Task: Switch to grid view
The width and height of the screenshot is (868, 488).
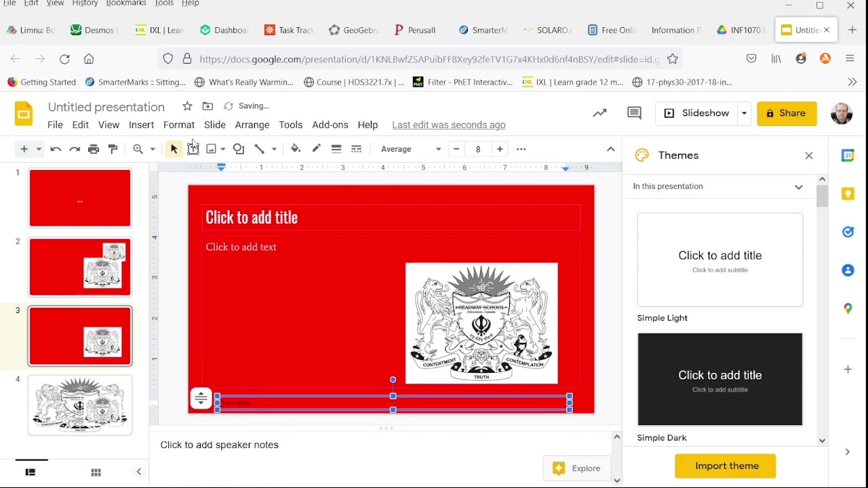Action: click(x=96, y=472)
